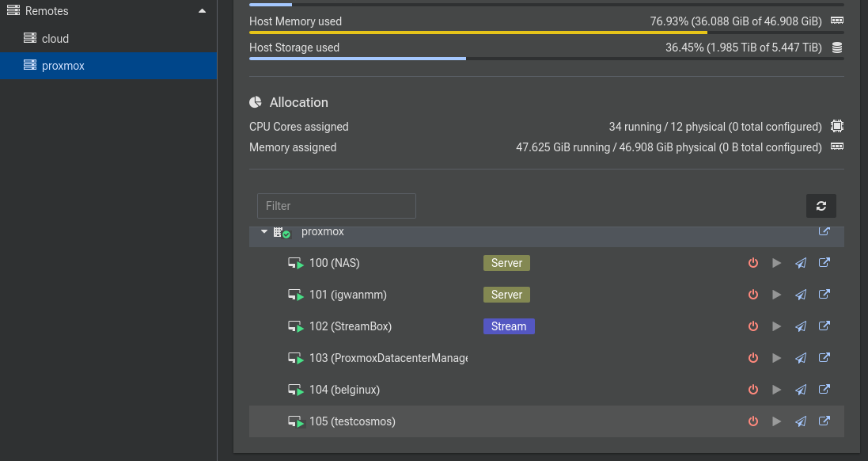
Task: Select the 104 (belginux) tree row
Action: coord(547,389)
